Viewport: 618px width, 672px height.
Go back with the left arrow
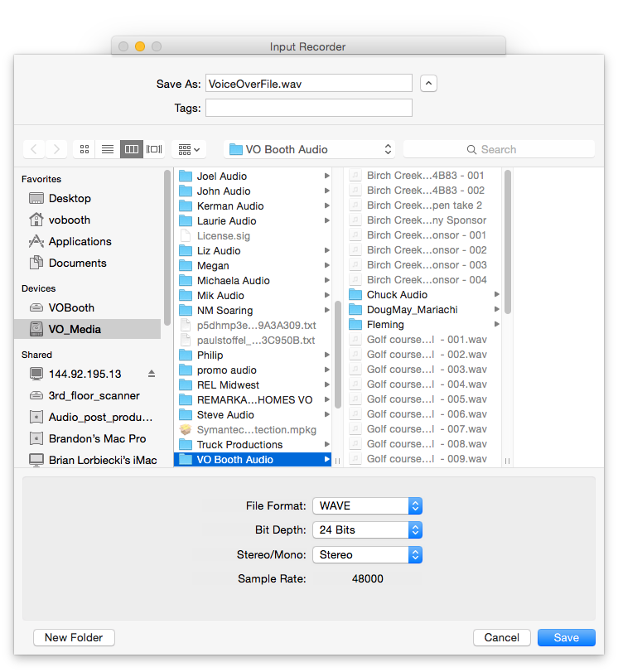[x=34, y=149]
